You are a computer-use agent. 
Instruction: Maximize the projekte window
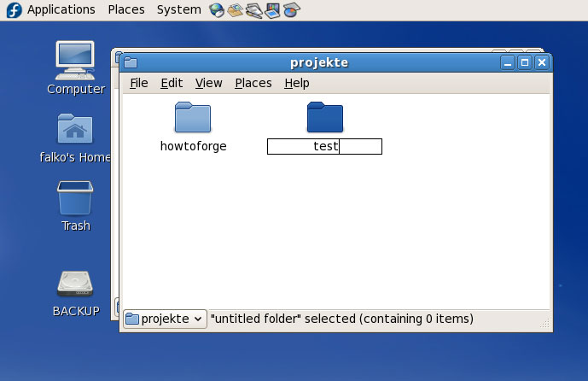point(525,62)
